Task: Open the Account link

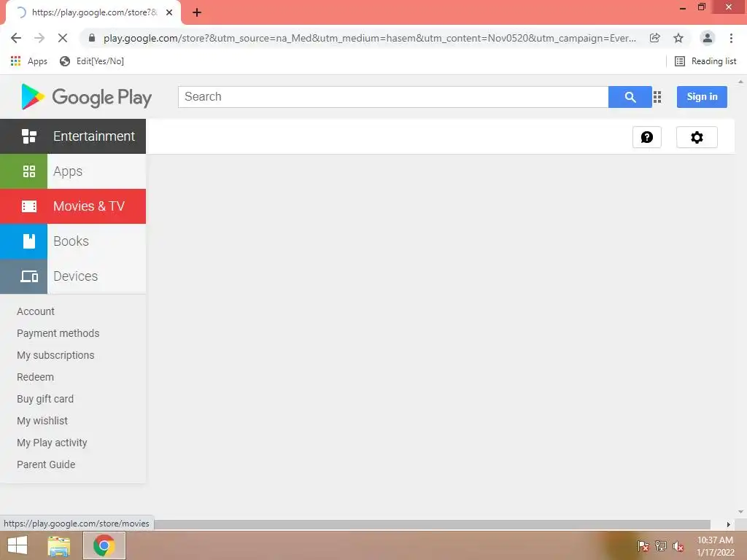Action: pyautogui.click(x=36, y=311)
